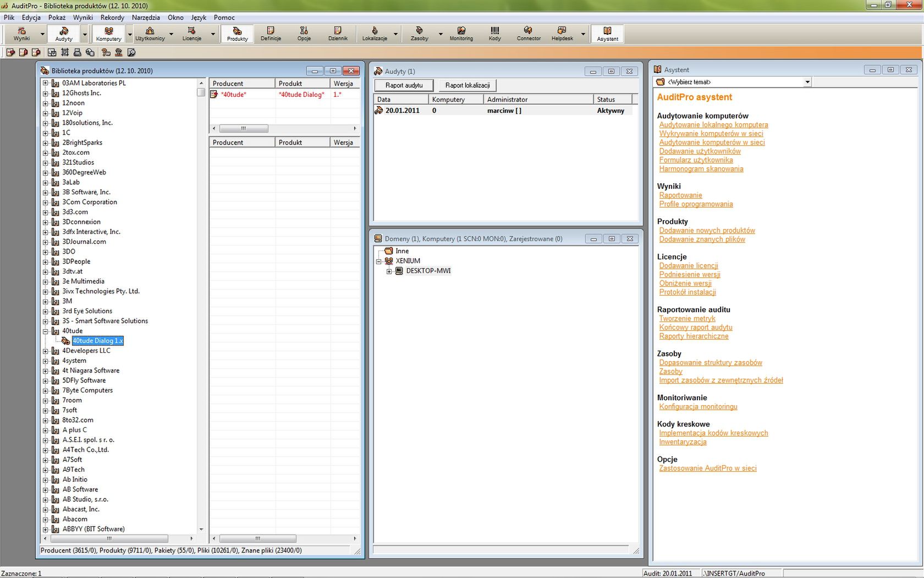Open the Kody barcode icon
Image resolution: width=924 pixels, height=578 pixels.
click(x=495, y=34)
